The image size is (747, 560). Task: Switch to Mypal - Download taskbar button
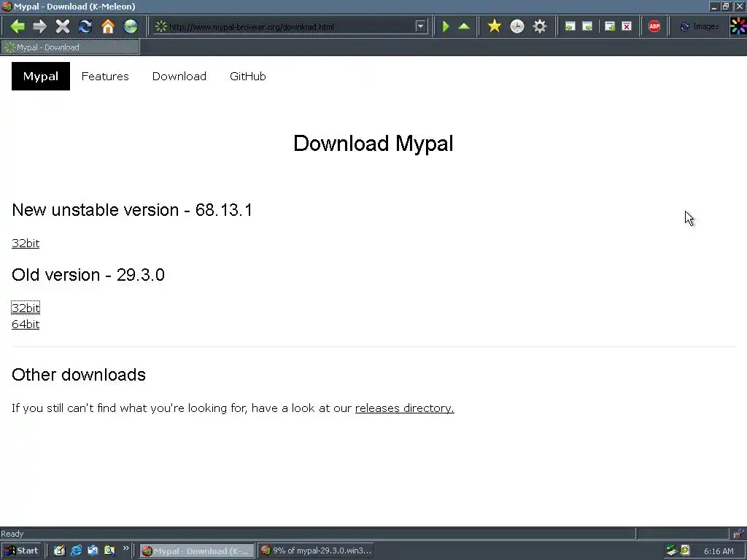point(197,551)
